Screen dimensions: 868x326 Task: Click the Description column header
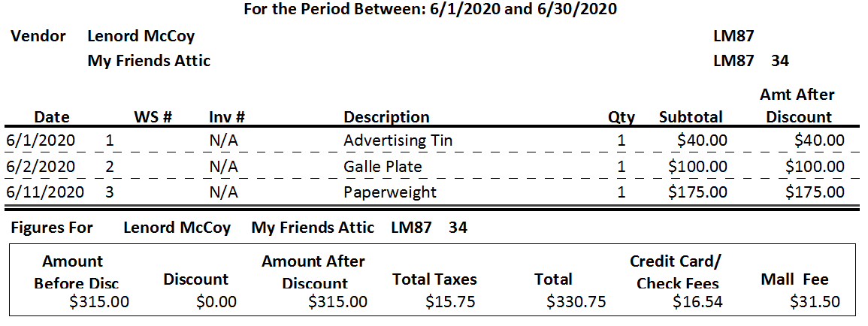386,116
